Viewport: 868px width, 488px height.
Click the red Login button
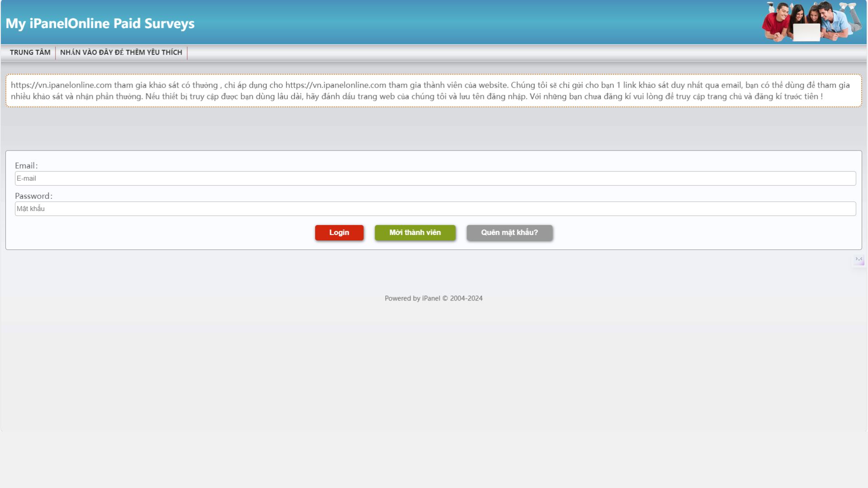[x=339, y=233]
